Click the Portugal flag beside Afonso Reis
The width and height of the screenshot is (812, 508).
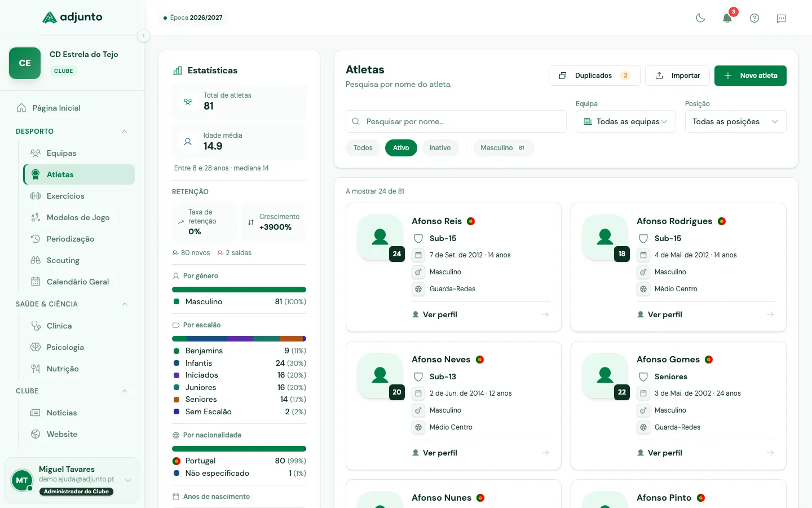(471, 221)
